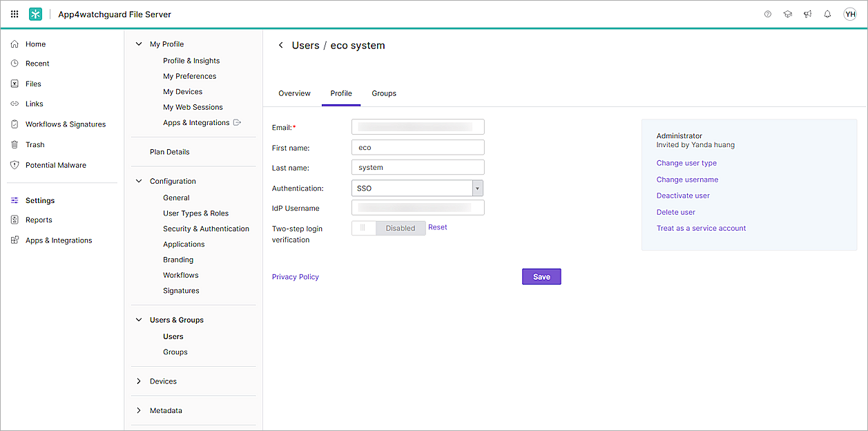Viewport: 868px width, 431px height.
Task: Switch to the Overview tab
Action: (294, 93)
